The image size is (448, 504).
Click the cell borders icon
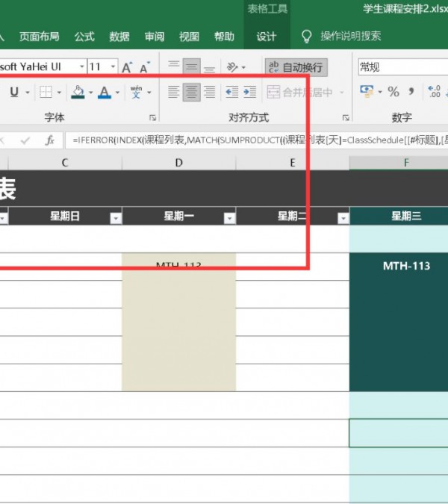(46, 93)
